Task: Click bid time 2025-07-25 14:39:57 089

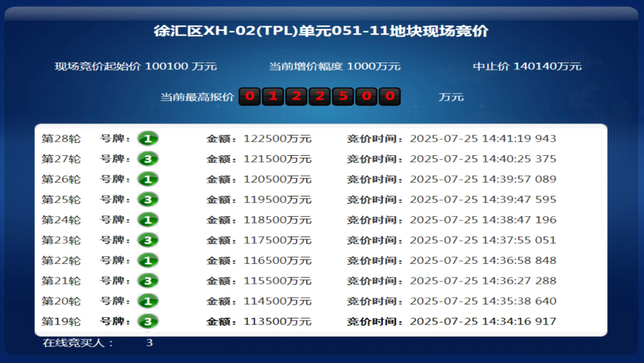Action: click(483, 179)
